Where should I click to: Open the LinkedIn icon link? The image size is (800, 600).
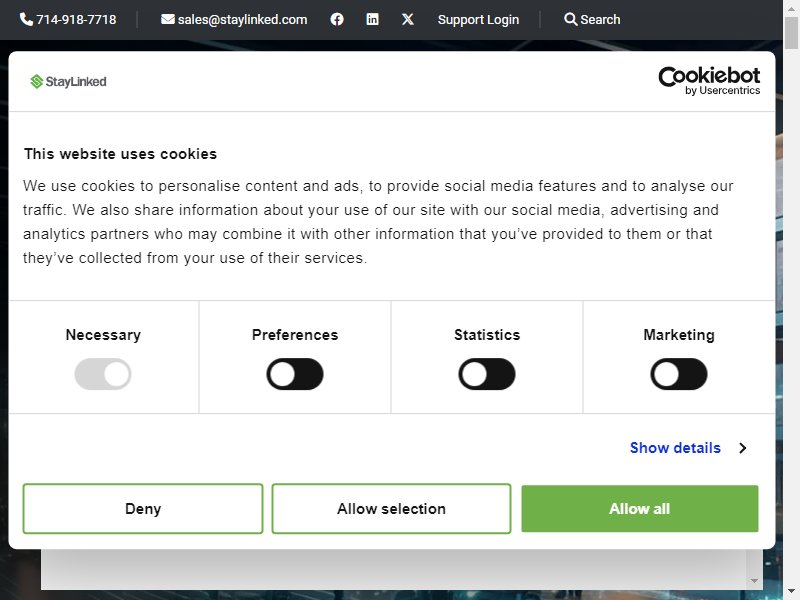tap(372, 19)
